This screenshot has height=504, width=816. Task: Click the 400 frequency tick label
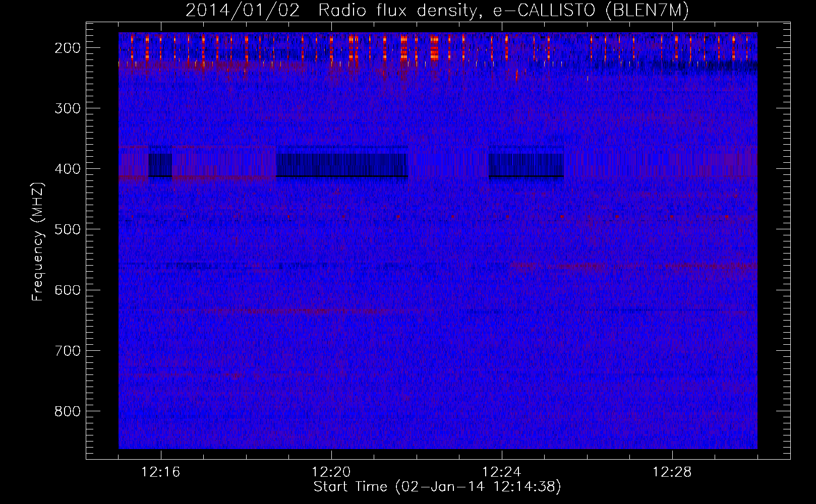coord(68,169)
